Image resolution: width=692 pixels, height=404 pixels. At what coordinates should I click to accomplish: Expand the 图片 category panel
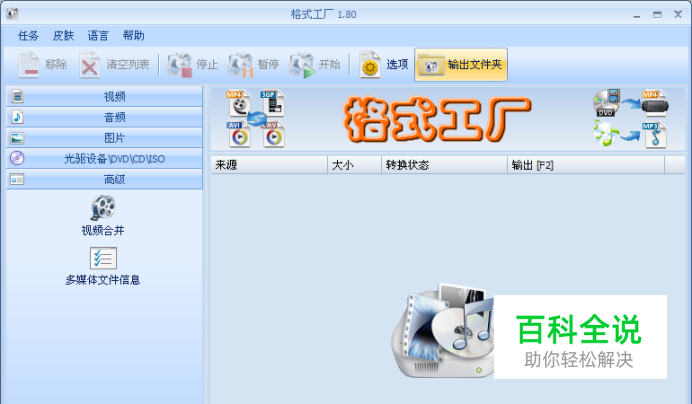(105, 138)
